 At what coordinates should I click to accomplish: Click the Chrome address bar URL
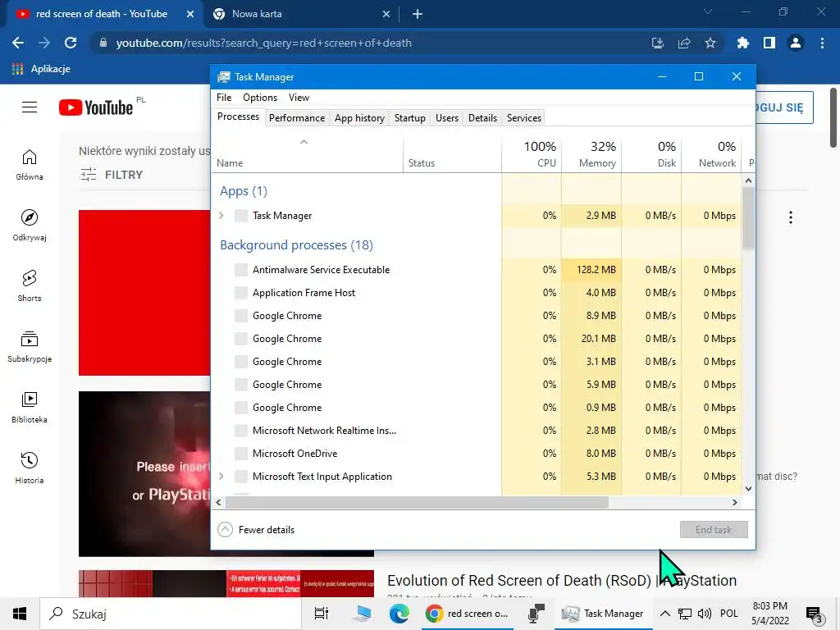263,43
